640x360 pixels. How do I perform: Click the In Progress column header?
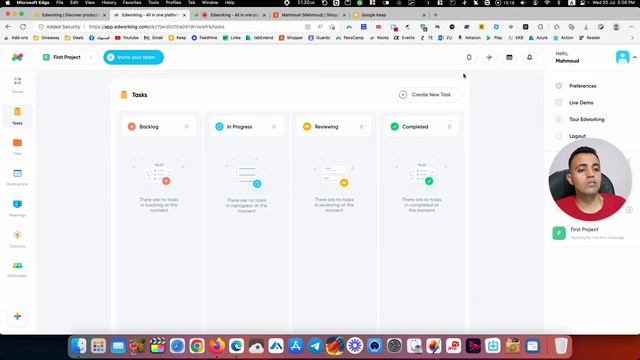pyautogui.click(x=246, y=127)
